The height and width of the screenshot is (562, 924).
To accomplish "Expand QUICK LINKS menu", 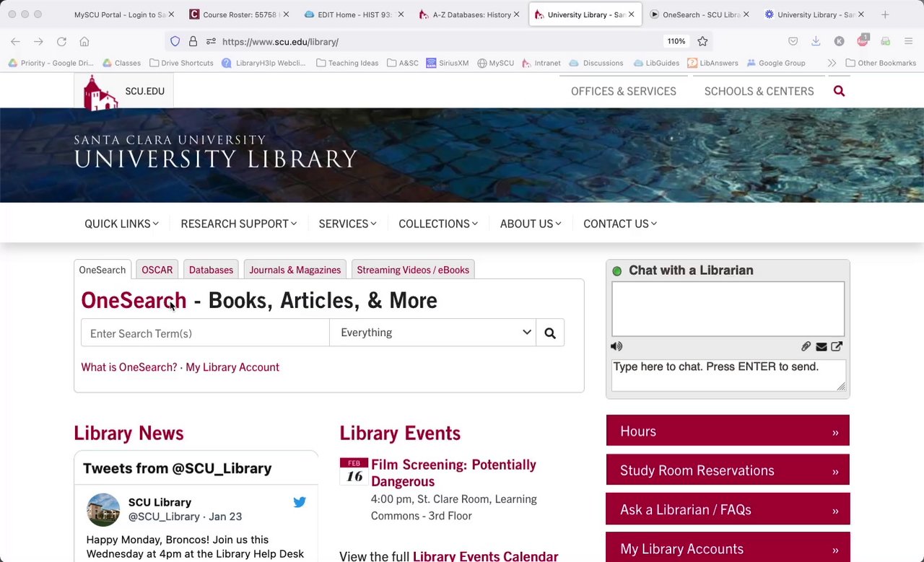I will point(121,224).
